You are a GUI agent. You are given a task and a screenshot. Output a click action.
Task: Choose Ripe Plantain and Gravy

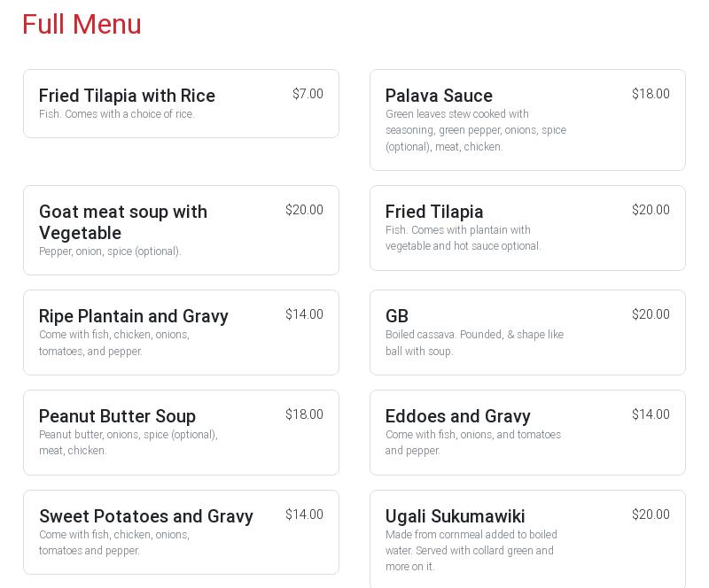tap(134, 316)
